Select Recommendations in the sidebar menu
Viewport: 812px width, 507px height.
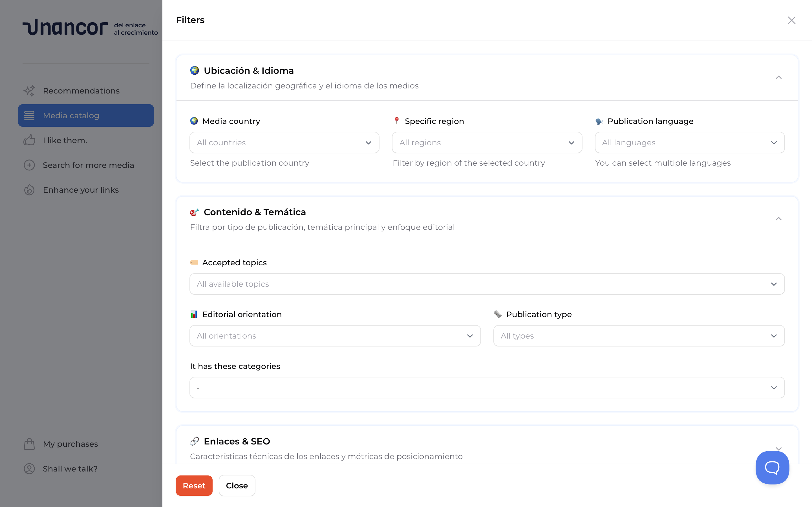81,90
